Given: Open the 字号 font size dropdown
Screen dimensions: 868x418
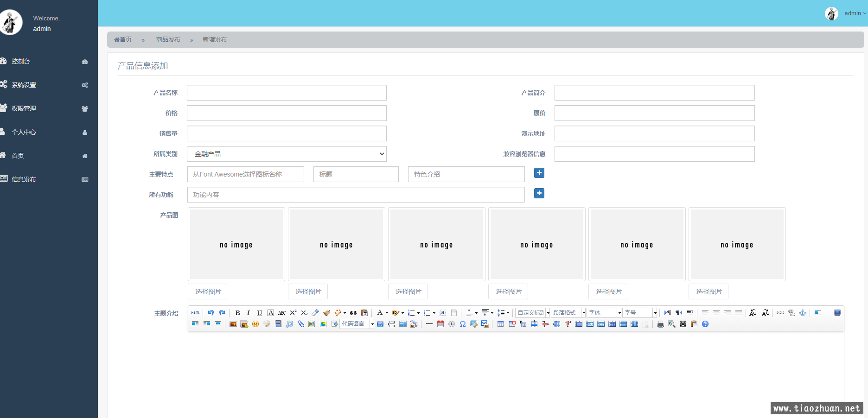Looking at the screenshot, I should tap(639, 313).
